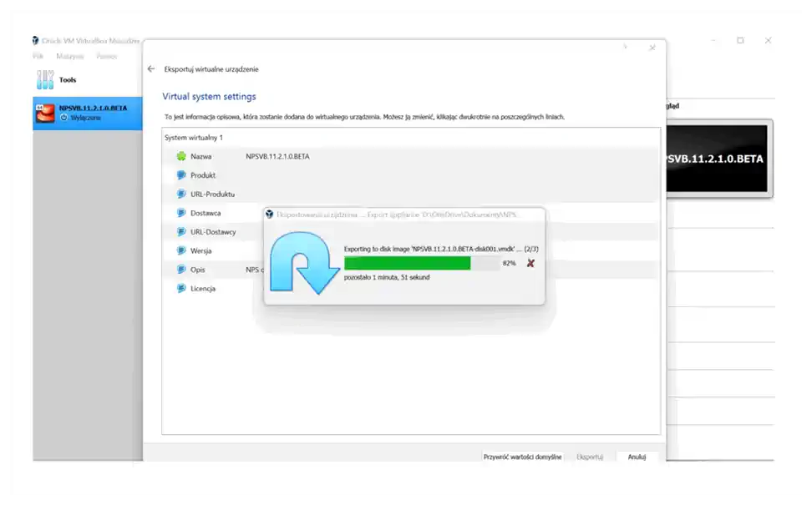This screenshot has height=505, width=812.
Task: Go back using the export wizard arrow
Action: tap(151, 69)
